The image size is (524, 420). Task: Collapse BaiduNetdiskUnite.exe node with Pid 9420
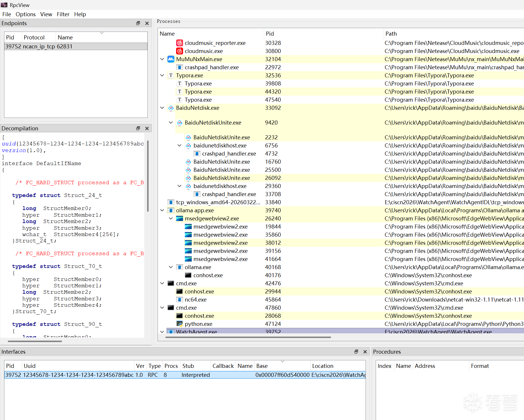[x=171, y=123]
